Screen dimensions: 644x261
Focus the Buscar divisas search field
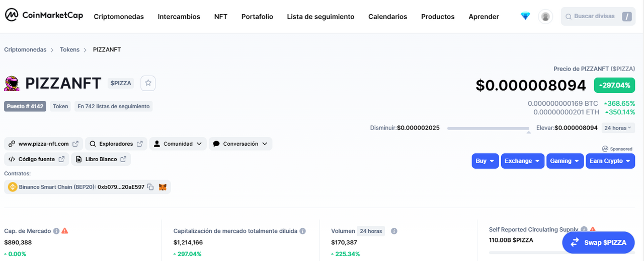[x=598, y=16]
